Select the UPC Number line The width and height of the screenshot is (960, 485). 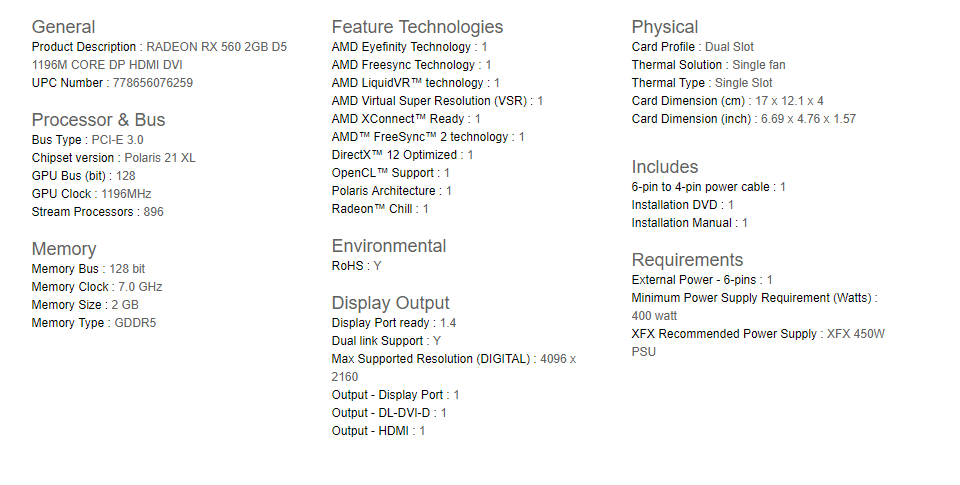(112, 83)
